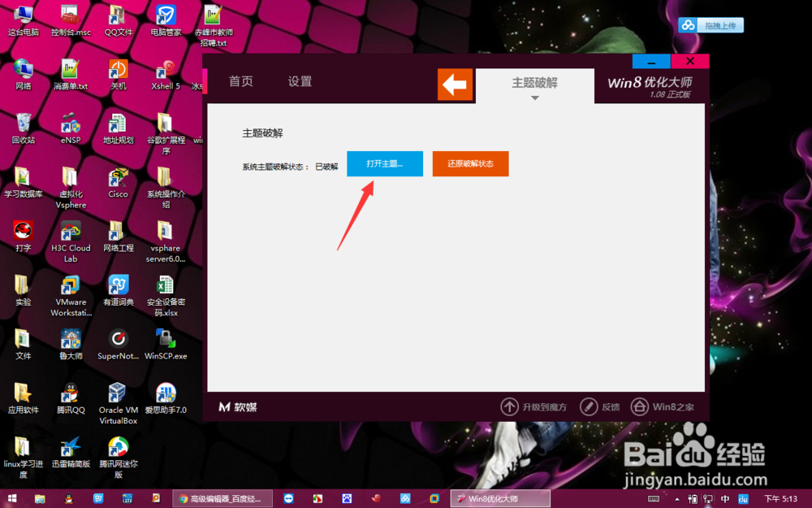Expand hidden icons in the notification area
This screenshot has height=508, width=812.
pyautogui.click(x=676, y=498)
